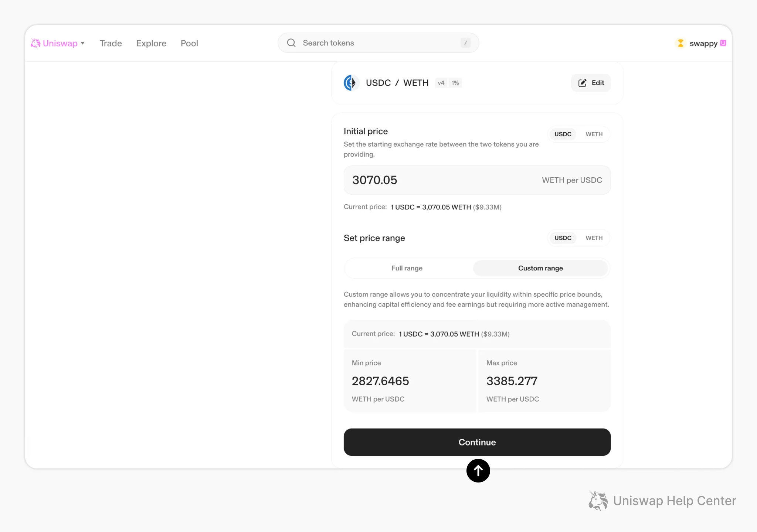This screenshot has height=532, width=757.
Task: Select WETH in Initial price toggle
Action: click(594, 134)
